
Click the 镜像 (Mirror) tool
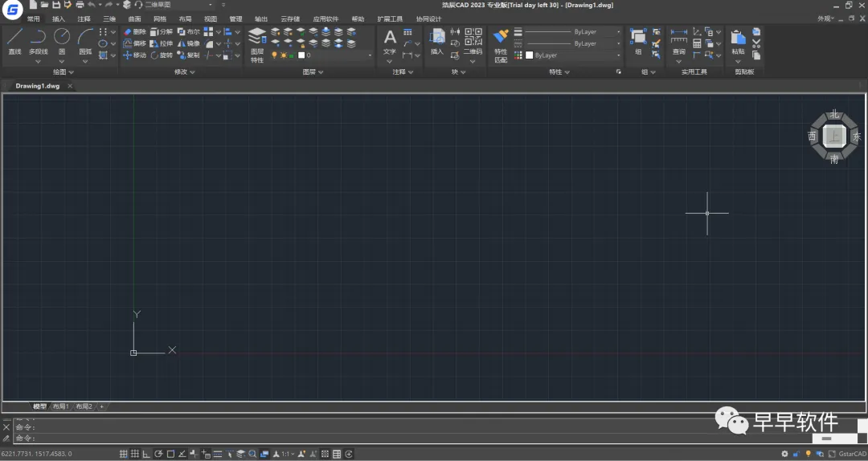189,43
